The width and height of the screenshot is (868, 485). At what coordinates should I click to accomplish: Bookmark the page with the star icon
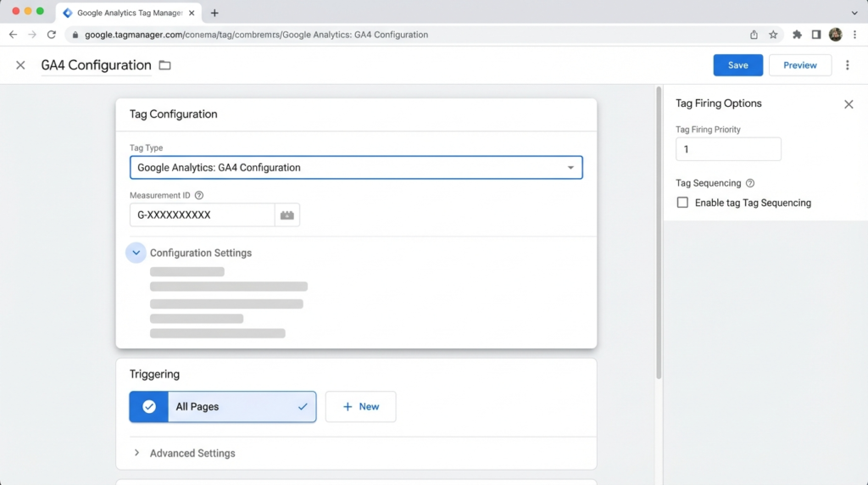tap(773, 35)
